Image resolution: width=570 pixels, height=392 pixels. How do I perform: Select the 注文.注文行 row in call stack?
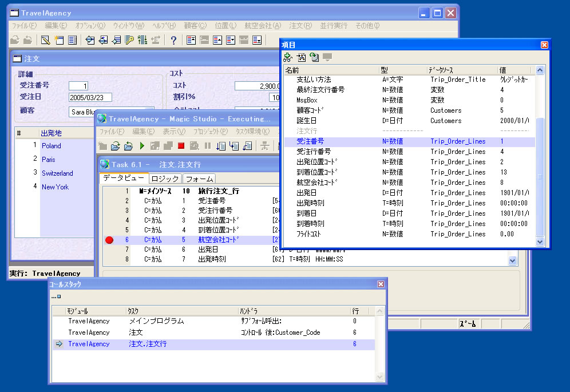213,344
